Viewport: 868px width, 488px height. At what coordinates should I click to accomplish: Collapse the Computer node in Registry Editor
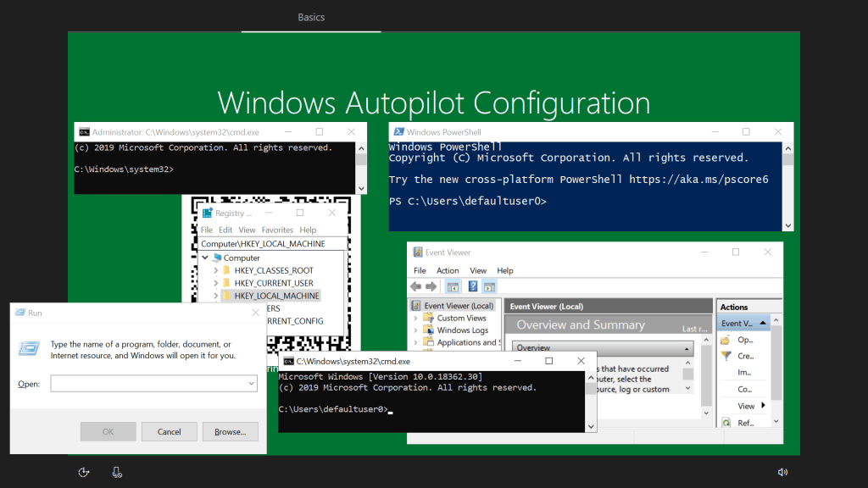[205, 258]
